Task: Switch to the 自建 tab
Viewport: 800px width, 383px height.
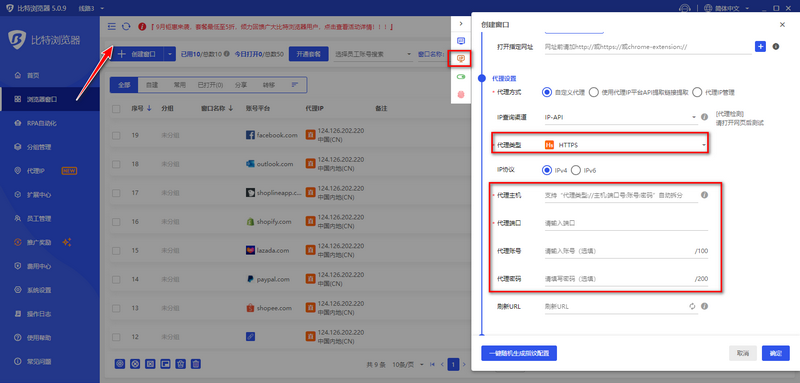Action: (152, 85)
